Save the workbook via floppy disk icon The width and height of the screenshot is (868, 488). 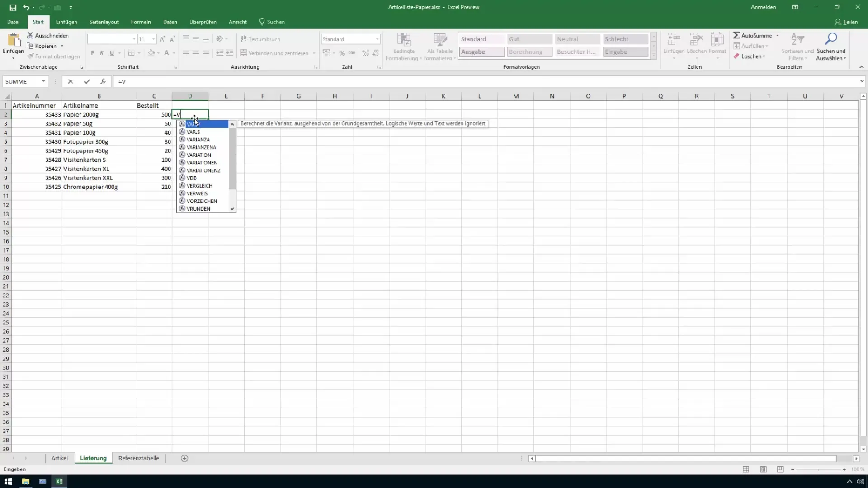coord(13,7)
